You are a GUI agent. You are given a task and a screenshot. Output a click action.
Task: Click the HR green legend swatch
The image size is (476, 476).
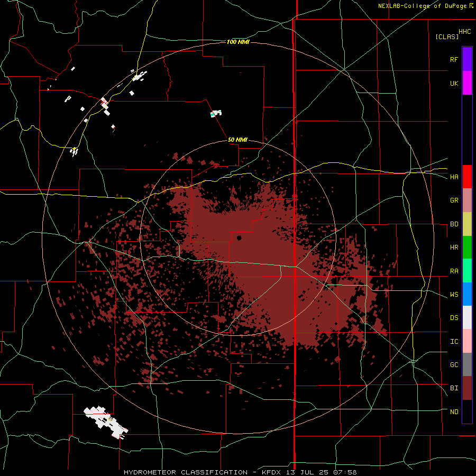tap(467, 247)
